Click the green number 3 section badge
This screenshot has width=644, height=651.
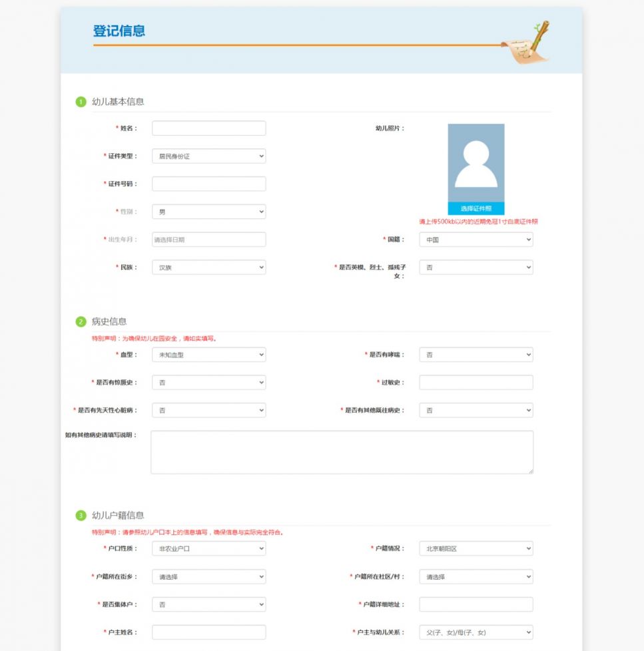pyautogui.click(x=81, y=516)
